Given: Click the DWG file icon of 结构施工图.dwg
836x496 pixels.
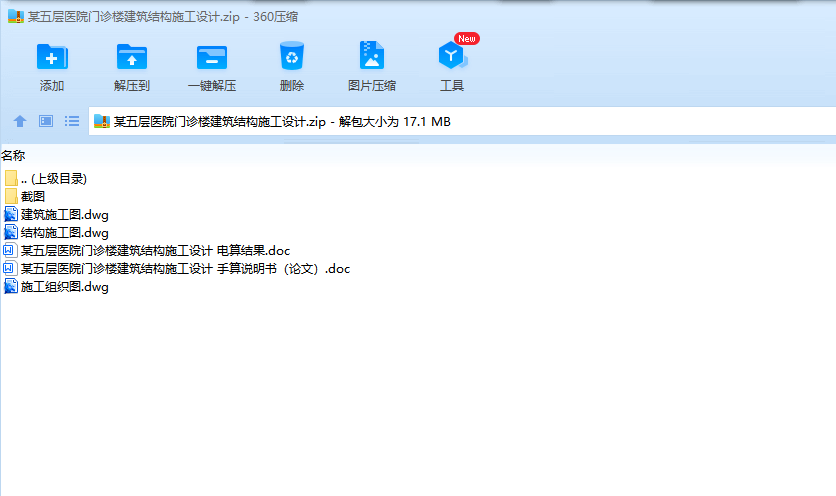Looking at the screenshot, I should tap(11, 233).
